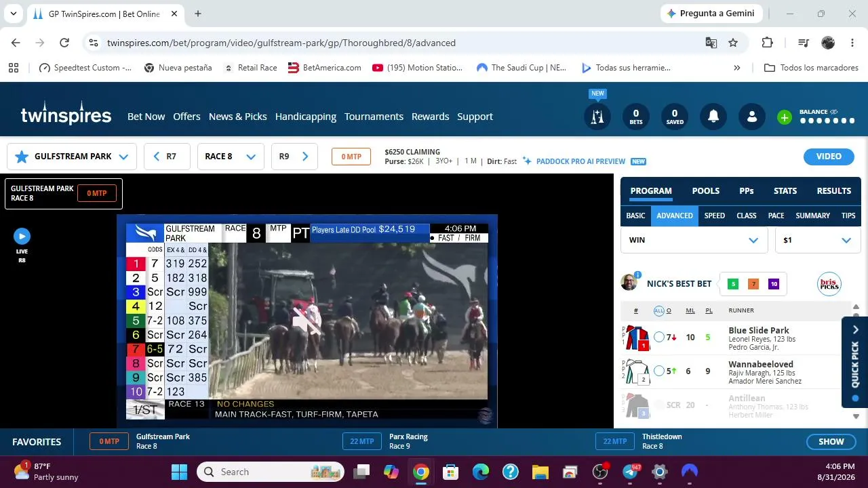Open the Bets counter circle
Image resolution: width=868 pixels, height=488 pixels.
point(635,117)
